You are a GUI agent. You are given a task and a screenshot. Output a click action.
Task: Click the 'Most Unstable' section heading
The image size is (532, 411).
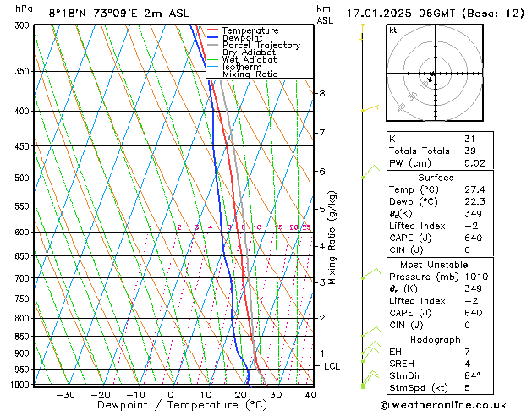(434, 265)
